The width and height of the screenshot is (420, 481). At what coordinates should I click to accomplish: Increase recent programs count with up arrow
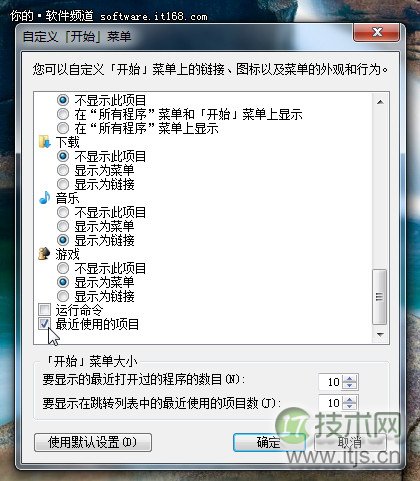pyautogui.click(x=349, y=378)
